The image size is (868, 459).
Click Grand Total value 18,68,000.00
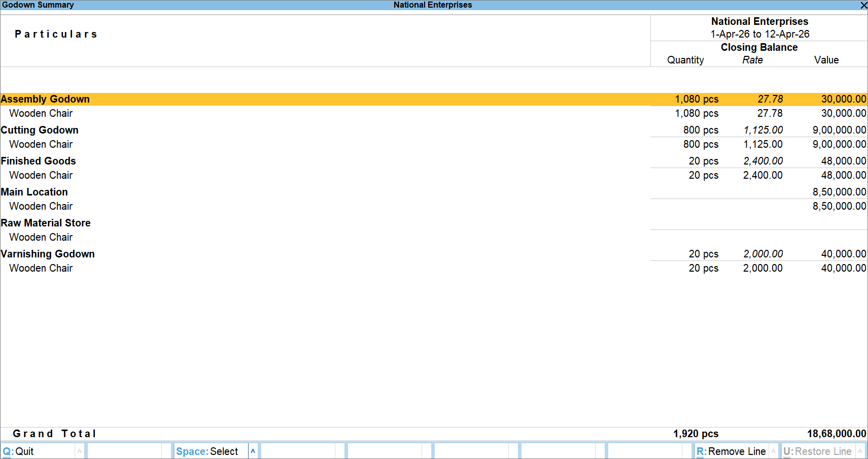click(x=837, y=434)
